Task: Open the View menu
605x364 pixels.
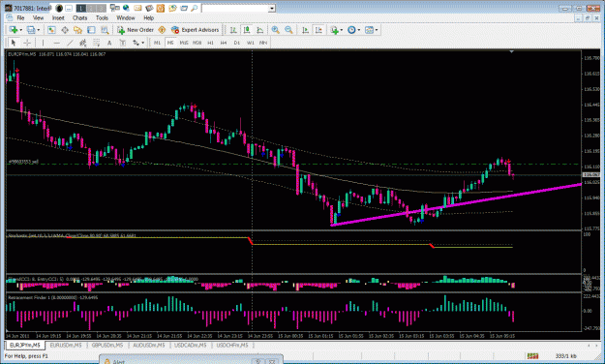Action: point(38,17)
